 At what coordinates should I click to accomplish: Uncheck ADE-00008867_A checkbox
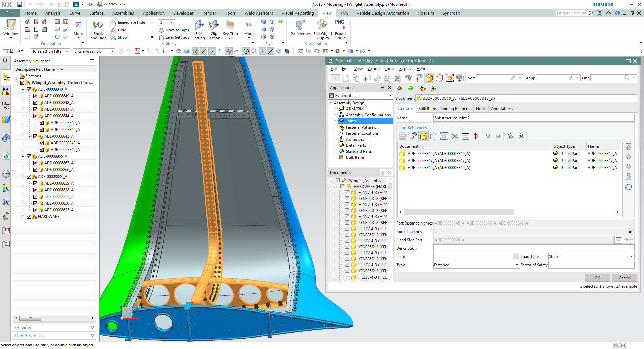(35, 163)
